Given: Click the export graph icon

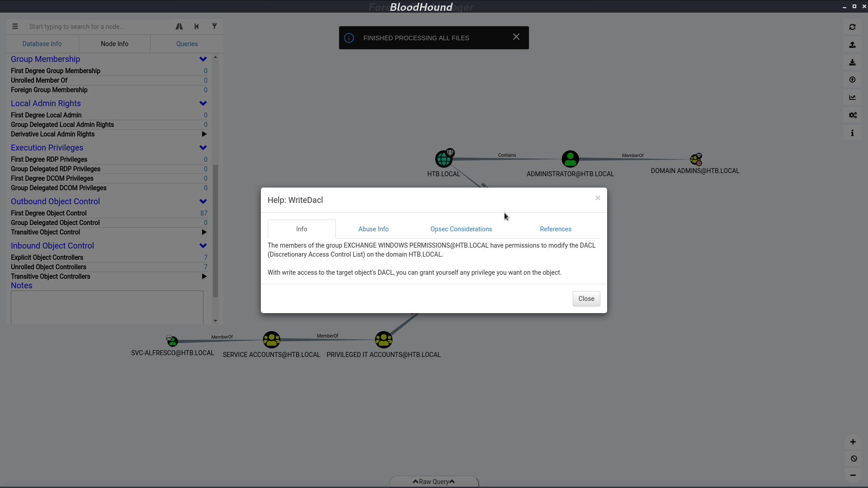Looking at the screenshot, I should tap(852, 45).
